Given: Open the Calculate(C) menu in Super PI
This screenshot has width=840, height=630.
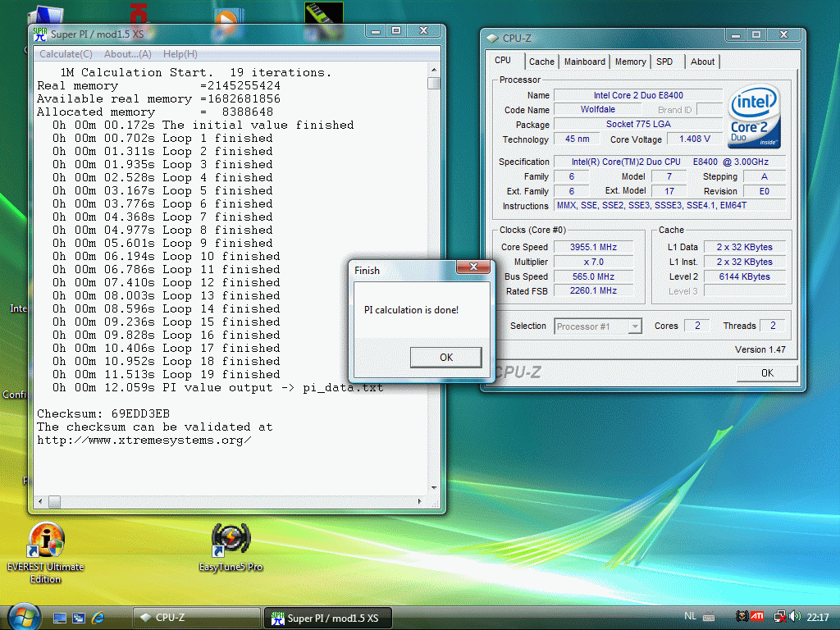Looking at the screenshot, I should 66,54.
